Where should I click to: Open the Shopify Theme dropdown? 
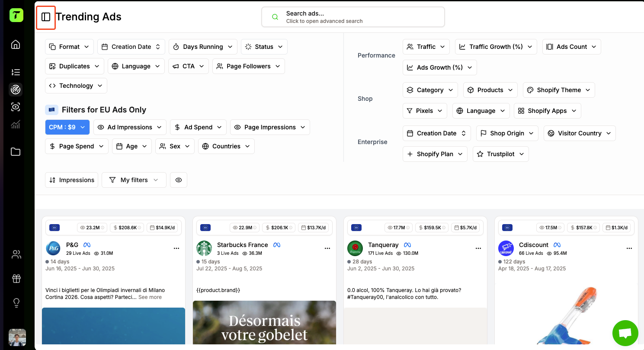(559, 90)
